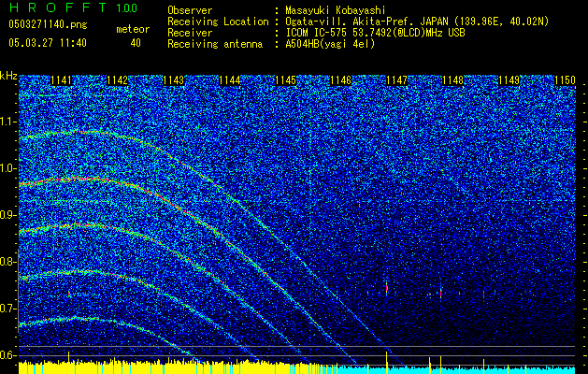Click the 0.9 kHz frequency axis label
The width and height of the screenshot is (588, 374).
[8, 215]
